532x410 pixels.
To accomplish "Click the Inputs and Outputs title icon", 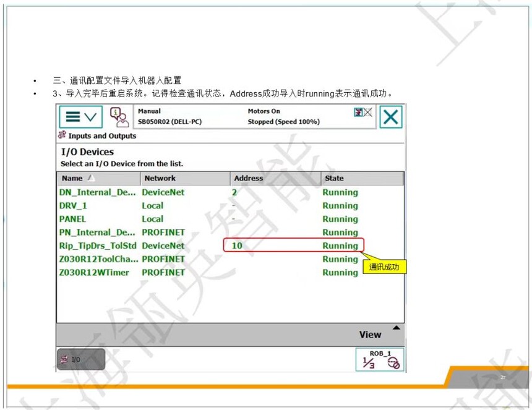I will coord(62,135).
